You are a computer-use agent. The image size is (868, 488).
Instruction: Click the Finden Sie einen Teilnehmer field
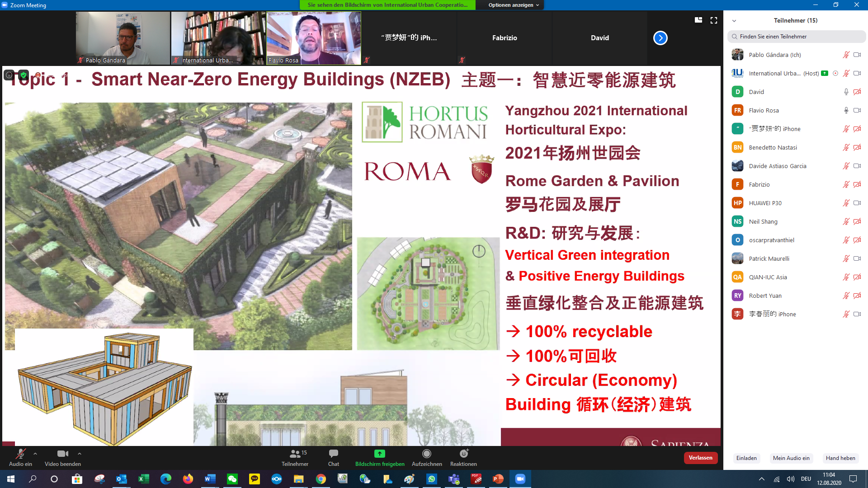click(x=797, y=37)
